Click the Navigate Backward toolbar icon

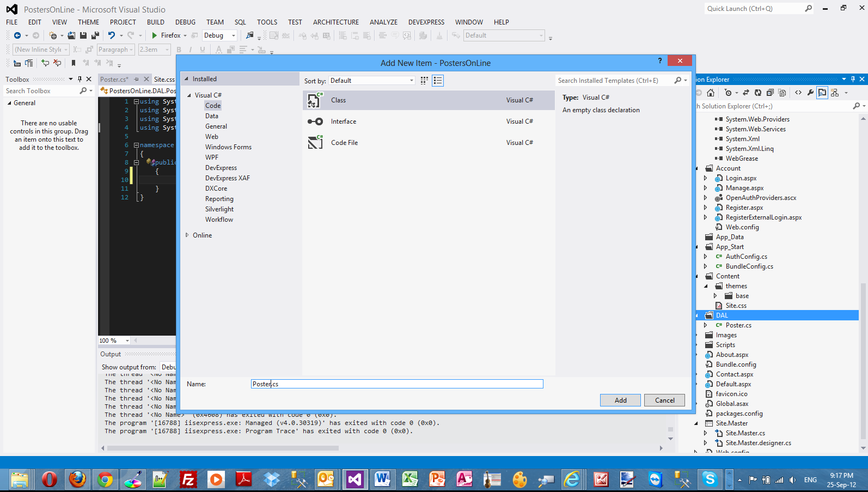click(x=17, y=35)
